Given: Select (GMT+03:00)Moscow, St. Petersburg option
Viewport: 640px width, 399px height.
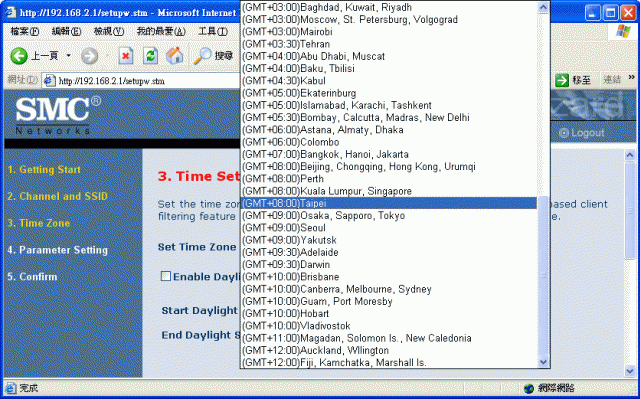Looking at the screenshot, I should (x=389, y=20).
